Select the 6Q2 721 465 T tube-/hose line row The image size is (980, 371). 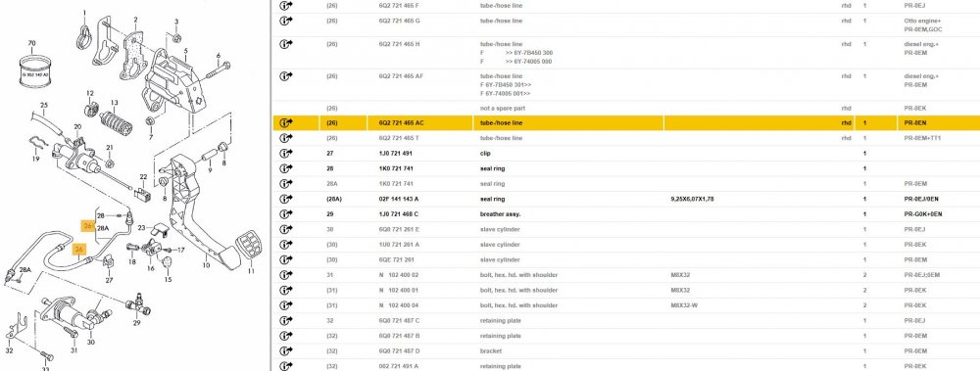tap(625, 138)
